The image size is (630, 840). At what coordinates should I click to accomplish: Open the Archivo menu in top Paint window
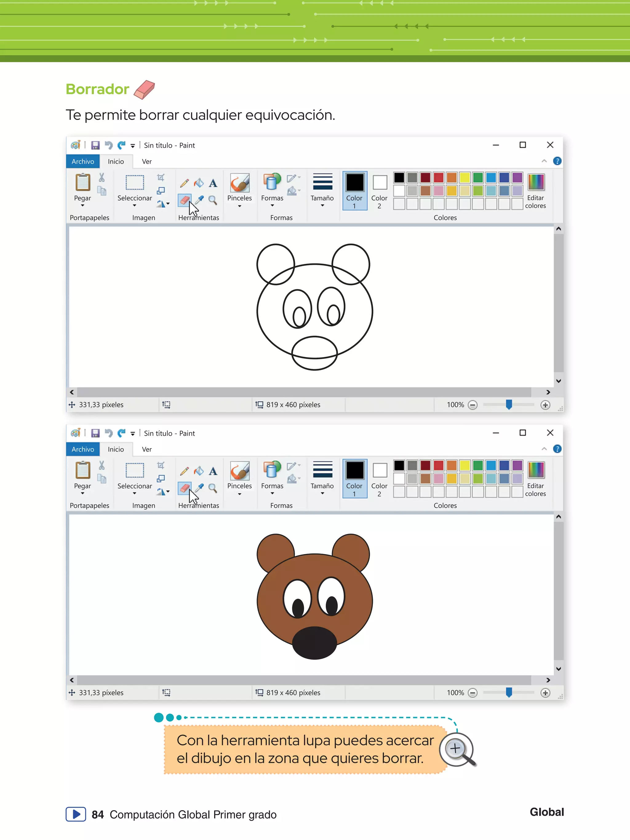(83, 161)
